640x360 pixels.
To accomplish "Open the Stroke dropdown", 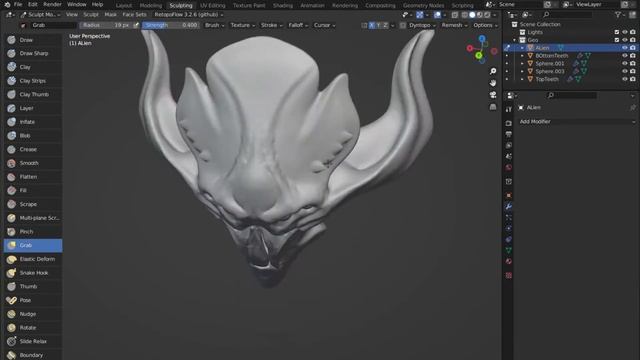I will [x=271, y=25].
